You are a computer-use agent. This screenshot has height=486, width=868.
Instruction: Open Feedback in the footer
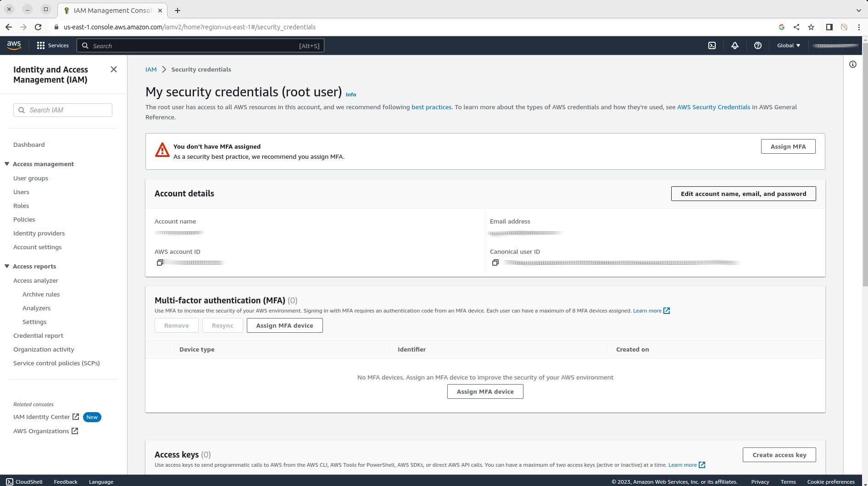(x=66, y=482)
